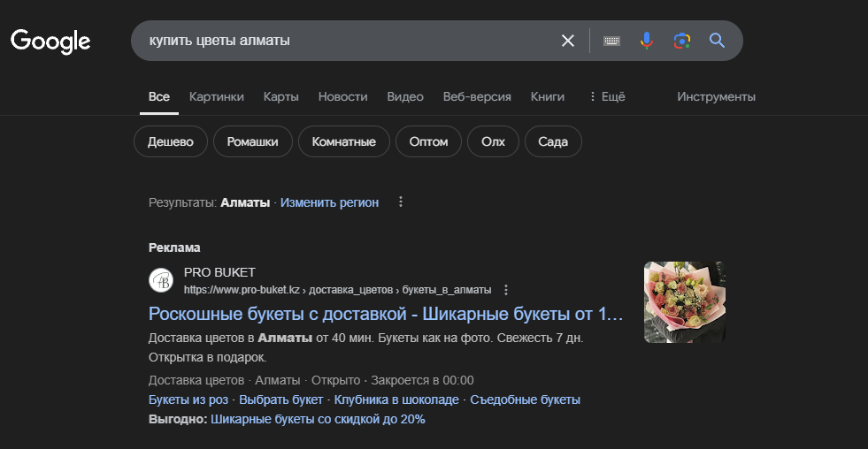Open the Книги tab

tap(548, 96)
